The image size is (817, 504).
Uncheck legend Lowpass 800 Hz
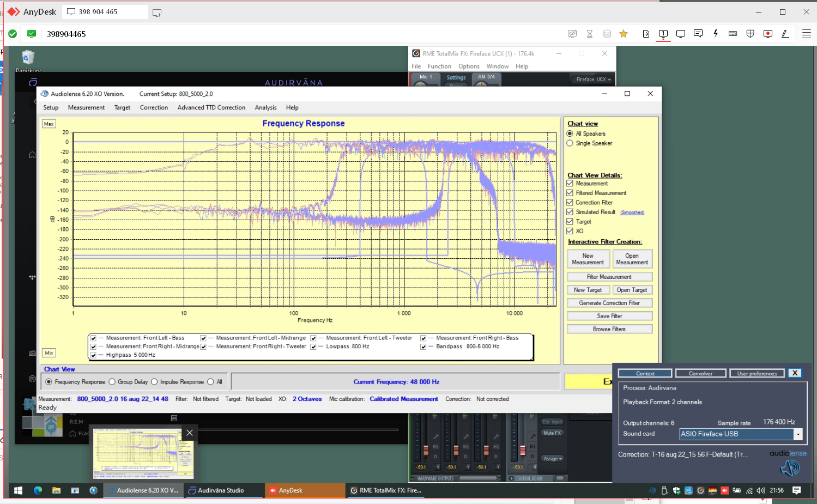tap(313, 347)
